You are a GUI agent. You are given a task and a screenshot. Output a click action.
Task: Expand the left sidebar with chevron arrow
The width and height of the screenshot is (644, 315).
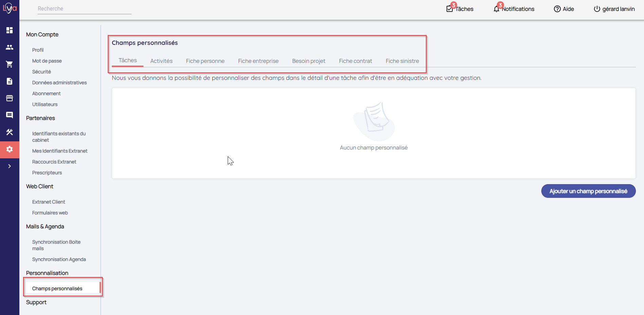click(10, 166)
